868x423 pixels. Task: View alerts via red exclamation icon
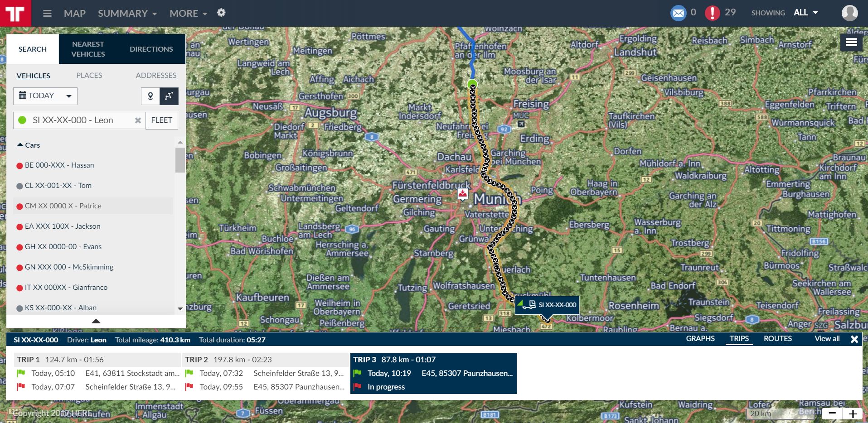(x=712, y=13)
